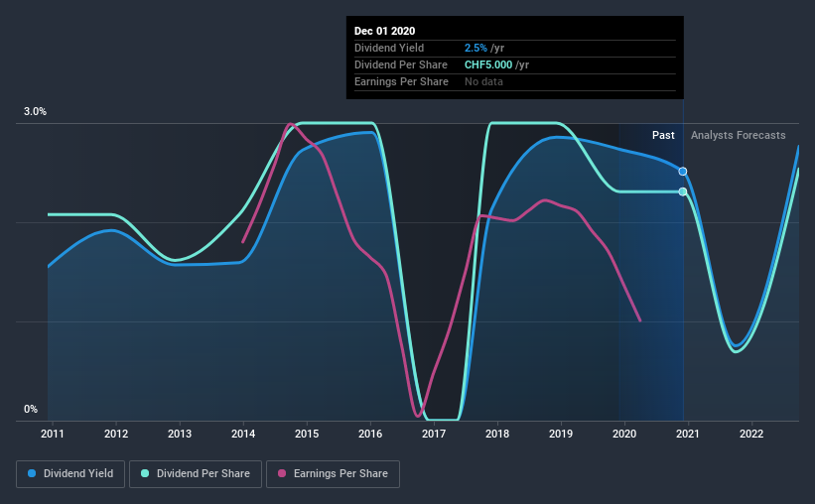Image resolution: width=815 pixels, height=504 pixels.
Task: Click the 2013 x-axis label
Action: coord(180,434)
